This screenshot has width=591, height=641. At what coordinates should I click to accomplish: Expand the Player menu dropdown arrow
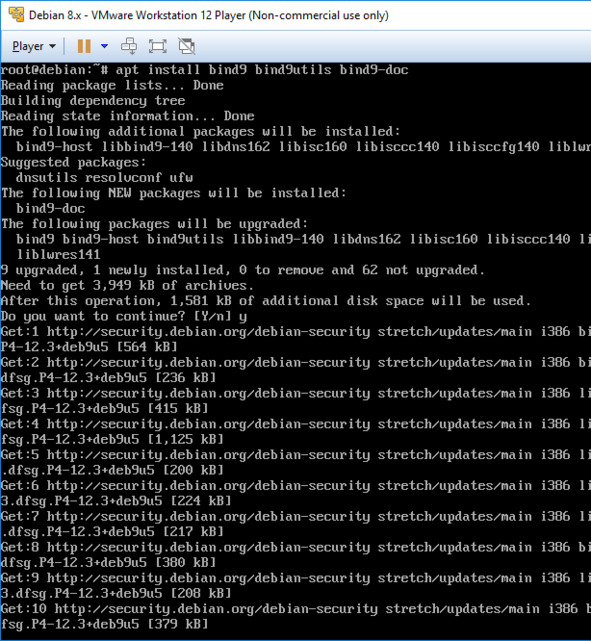53,46
